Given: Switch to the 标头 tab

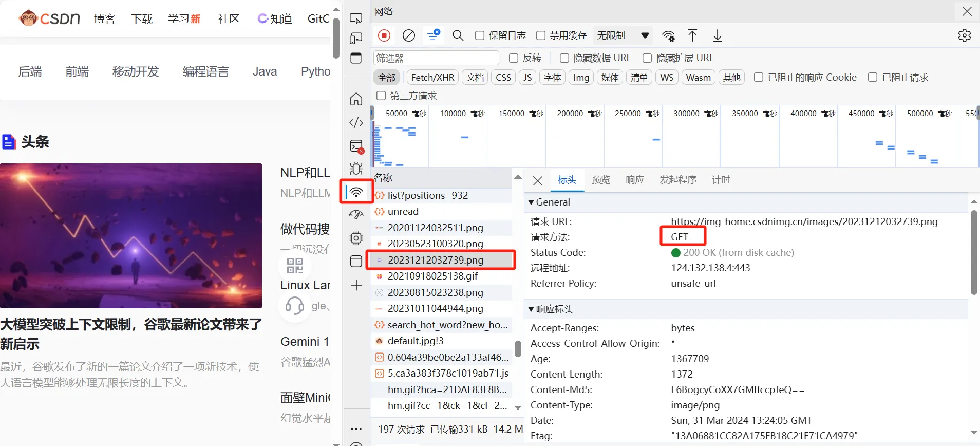Looking at the screenshot, I should [567, 180].
